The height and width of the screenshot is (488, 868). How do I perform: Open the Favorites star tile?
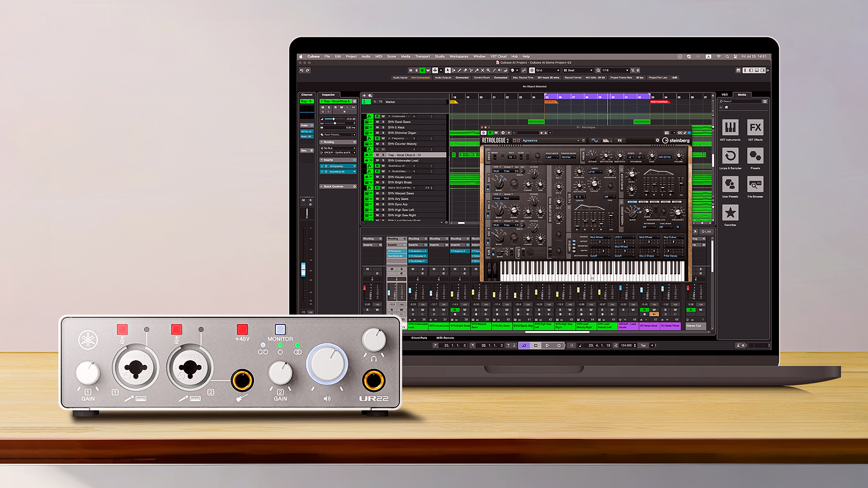pos(730,213)
